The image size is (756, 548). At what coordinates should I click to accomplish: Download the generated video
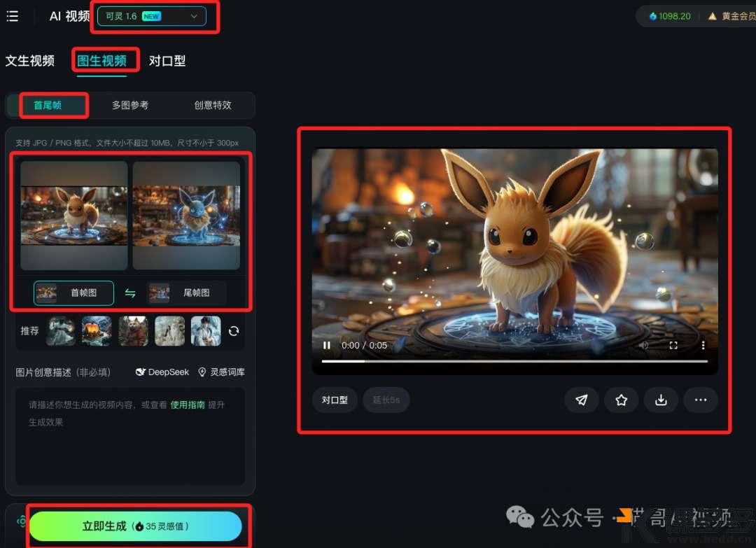click(x=661, y=400)
